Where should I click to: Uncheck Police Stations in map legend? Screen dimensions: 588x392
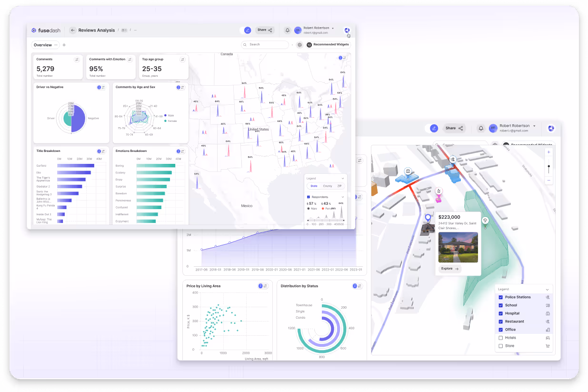pyautogui.click(x=501, y=297)
